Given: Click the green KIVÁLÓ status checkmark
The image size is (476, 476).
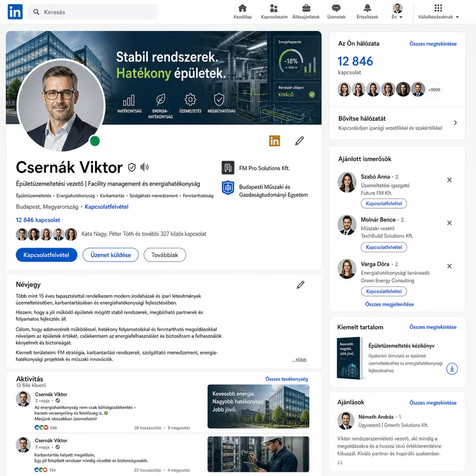Looking at the screenshot, I should [312, 95].
